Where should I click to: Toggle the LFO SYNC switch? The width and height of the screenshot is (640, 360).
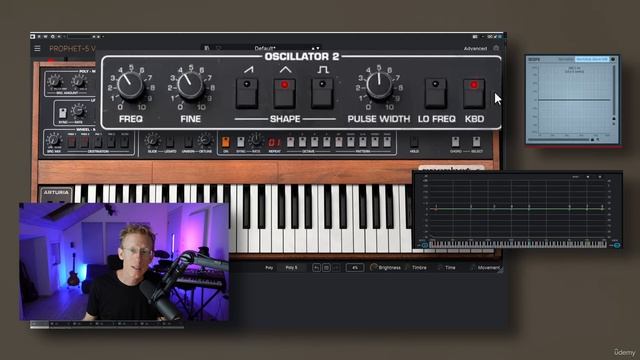(62, 113)
